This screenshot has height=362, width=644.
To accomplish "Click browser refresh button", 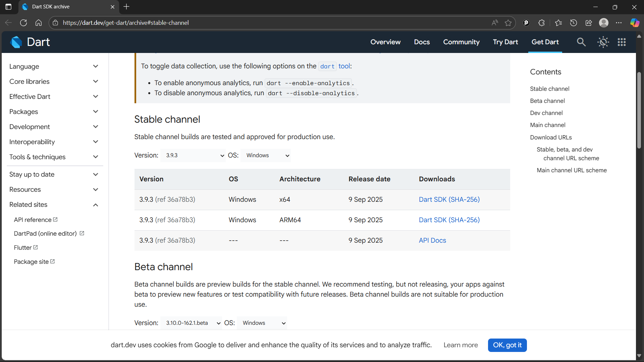I will click(23, 23).
